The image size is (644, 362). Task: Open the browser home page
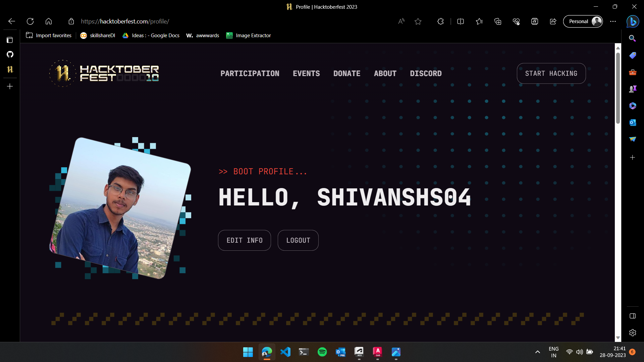(x=49, y=21)
